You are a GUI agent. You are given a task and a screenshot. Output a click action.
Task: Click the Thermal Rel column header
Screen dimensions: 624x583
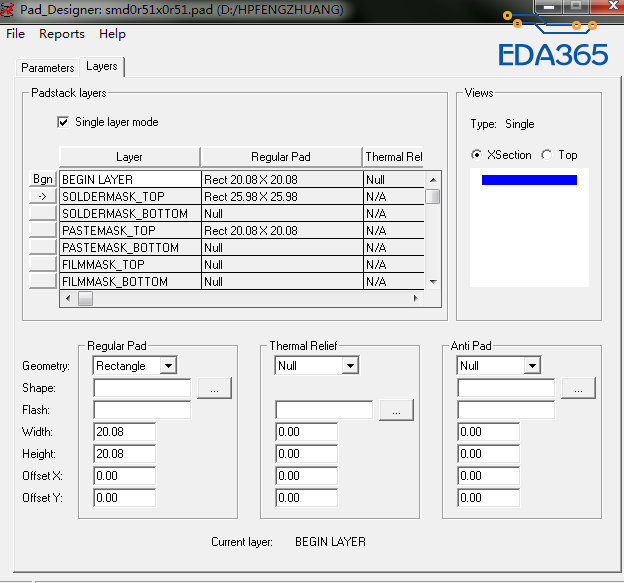pos(393,157)
